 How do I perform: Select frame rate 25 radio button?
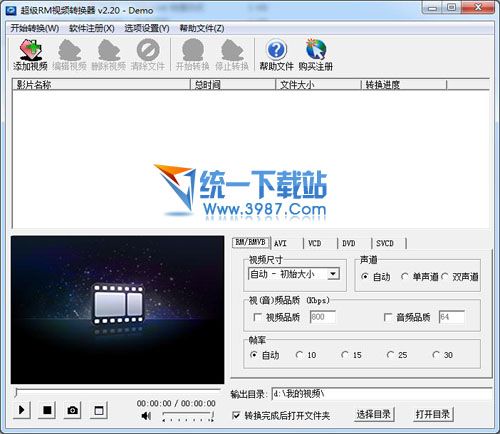point(390,355)
